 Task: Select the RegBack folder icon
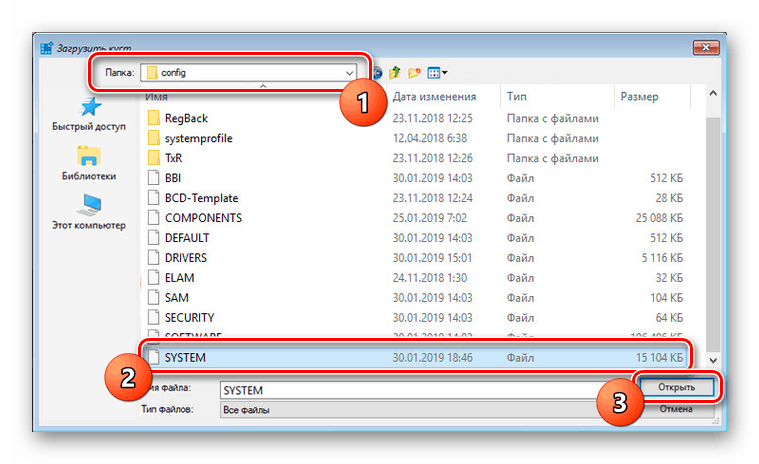pyautogui.click(x=153, y=118)
